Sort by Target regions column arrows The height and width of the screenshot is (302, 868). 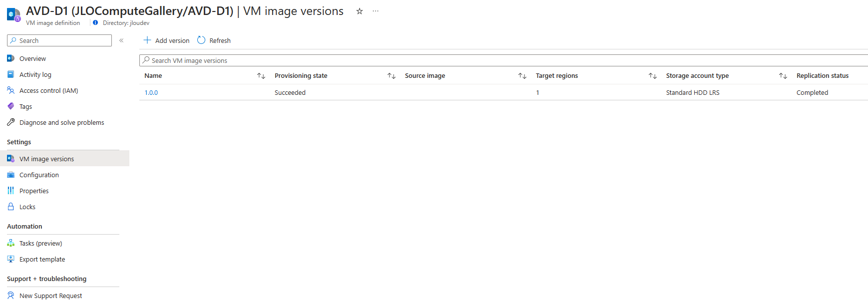pyautogui.click(x=653, y=76)
